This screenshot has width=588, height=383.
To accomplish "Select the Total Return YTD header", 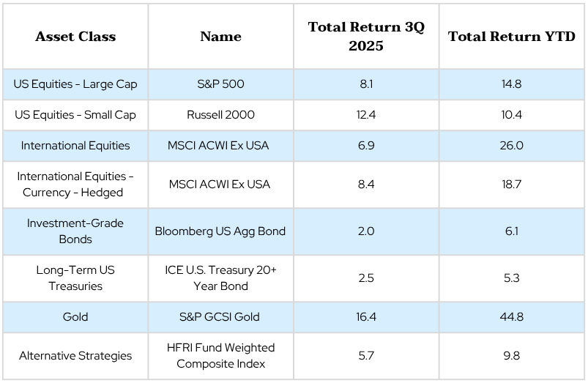I will 512,37.
